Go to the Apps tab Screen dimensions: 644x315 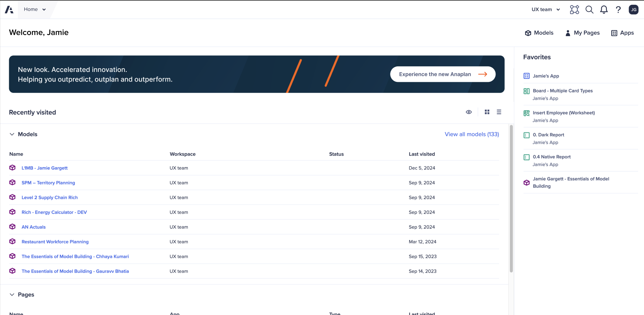[623, 33]
